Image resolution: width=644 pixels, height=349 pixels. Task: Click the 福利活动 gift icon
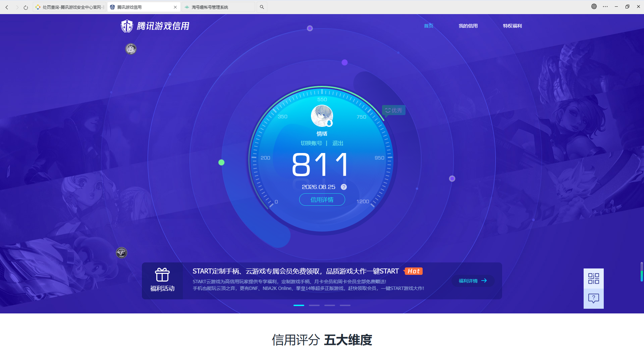[x=162, y=275]
